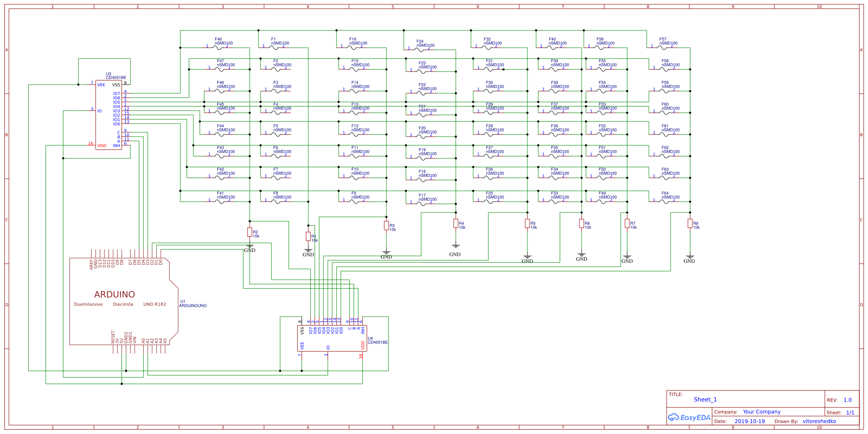The width and height of the screenshot is (868, 434).
Task: Select the R2 10k resistor symbol
Action: [249, 232]
